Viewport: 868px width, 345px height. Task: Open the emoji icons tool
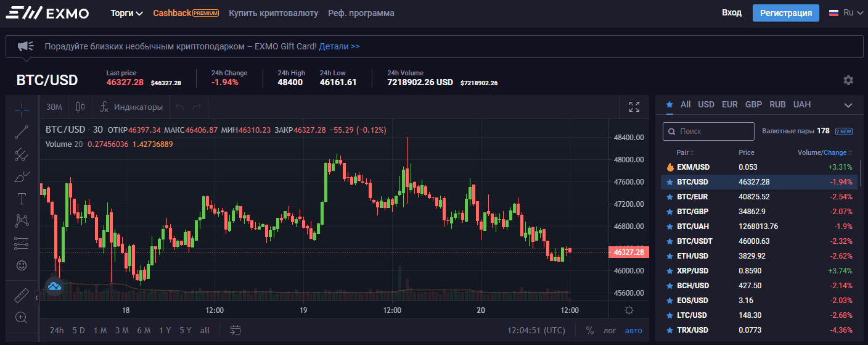[x=22, y=265]
